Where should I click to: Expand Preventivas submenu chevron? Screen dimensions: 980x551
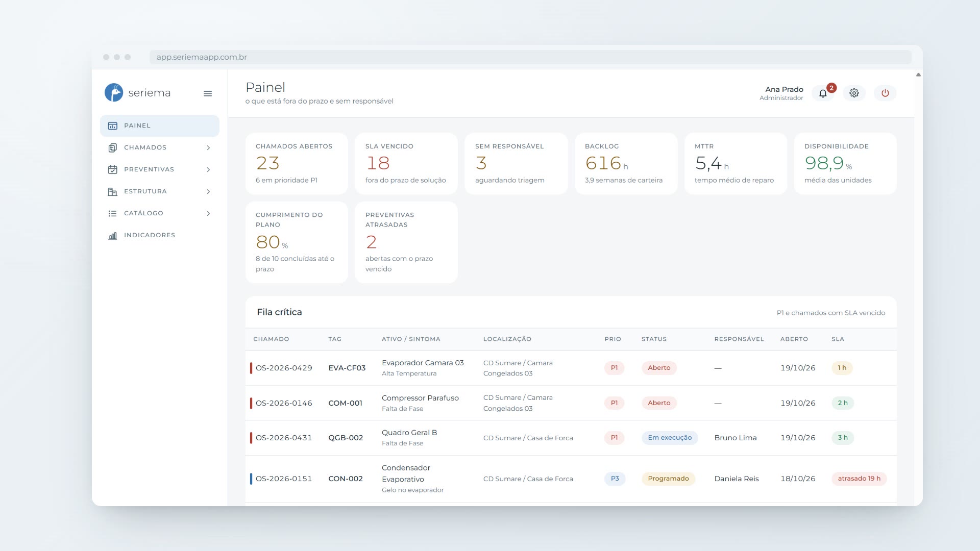click(x=208, y=169)
